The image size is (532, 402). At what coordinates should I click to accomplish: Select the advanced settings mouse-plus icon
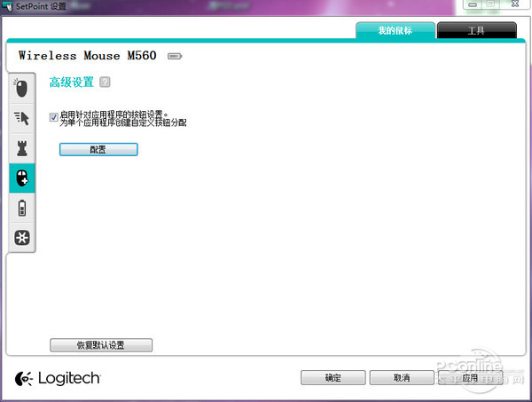click(x=21, y=177)
